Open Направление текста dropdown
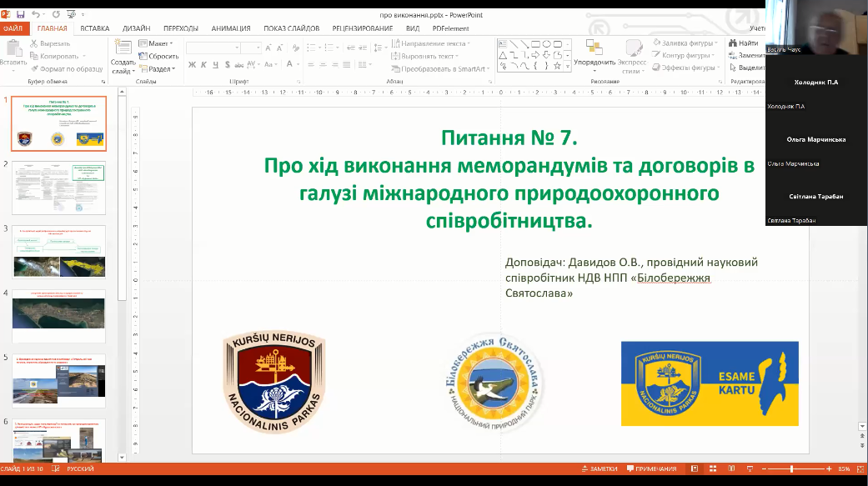The image size is (868, 486). pyautogui.click(x=431, y=43)
